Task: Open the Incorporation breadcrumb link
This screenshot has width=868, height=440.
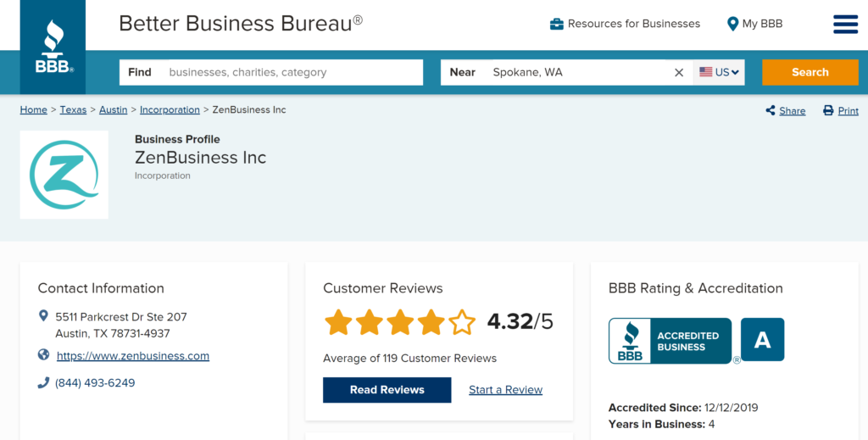Action: pyautogui.click(x=170, y=109)
